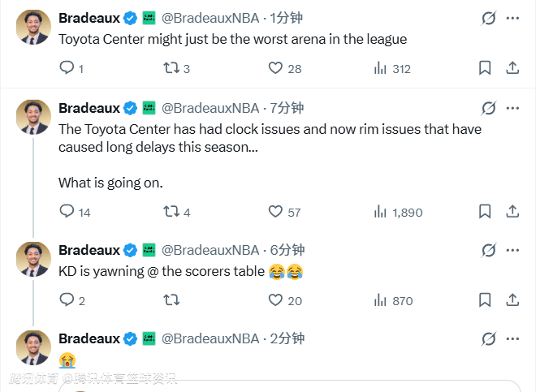Screen dimensions: 540x392
Task: Repost the clock and rim issues tweet
Action: tap(171, 212)
